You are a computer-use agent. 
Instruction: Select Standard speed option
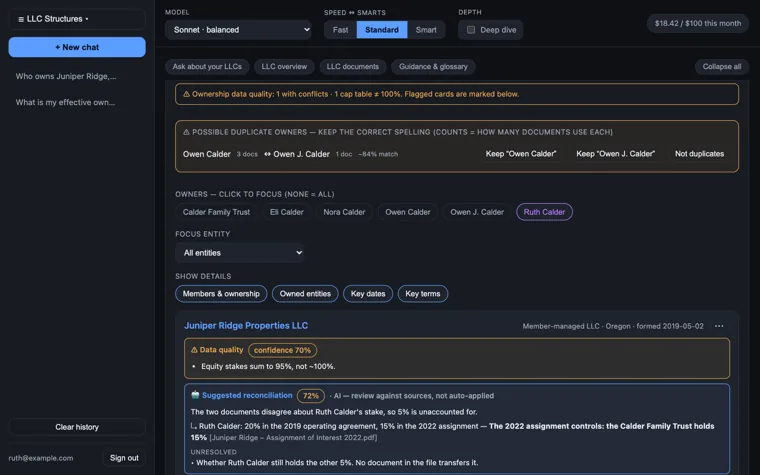pyautogui.click(x=382, y=30)
